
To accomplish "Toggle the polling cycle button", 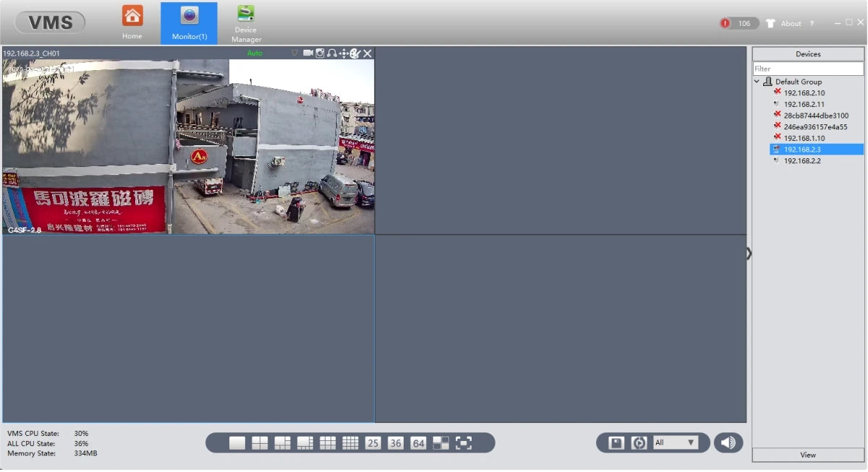I will (x=639, y=443).
